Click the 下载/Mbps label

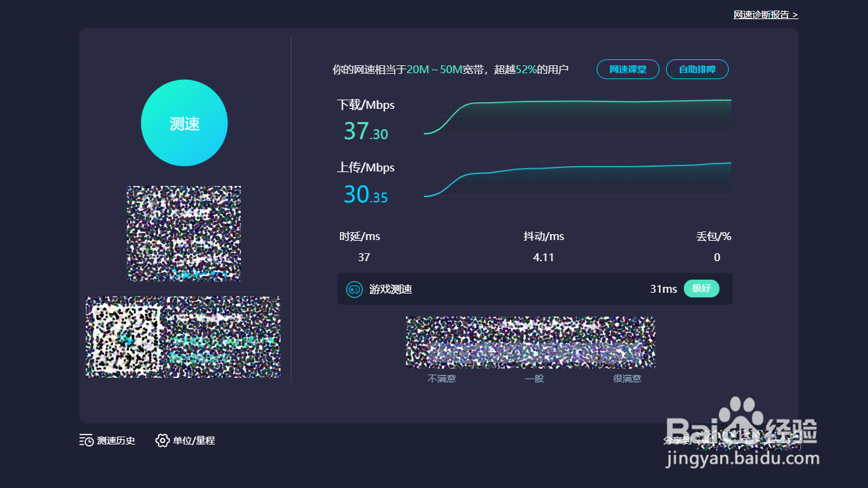(x=366, y=105)
